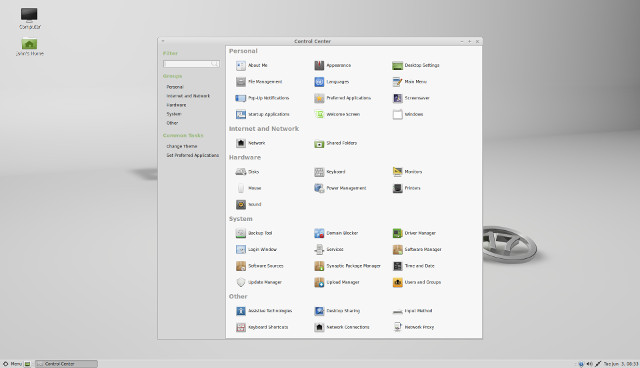
Task: Click the volume icon in system tray
Action: [x=589, y=364]
